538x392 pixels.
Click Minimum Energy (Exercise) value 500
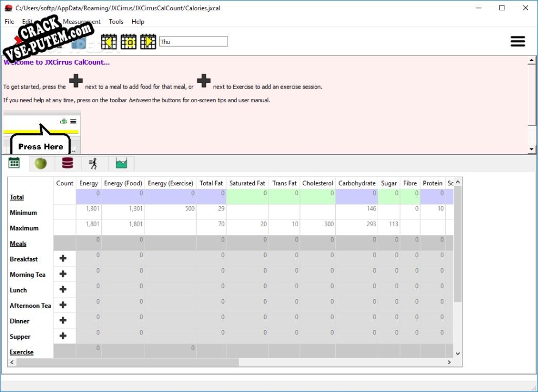pos(190,208)
